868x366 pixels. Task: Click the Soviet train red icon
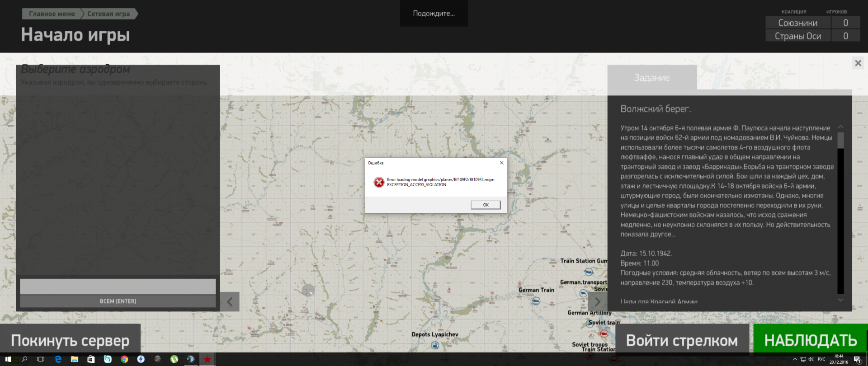[x=604, y=333]
